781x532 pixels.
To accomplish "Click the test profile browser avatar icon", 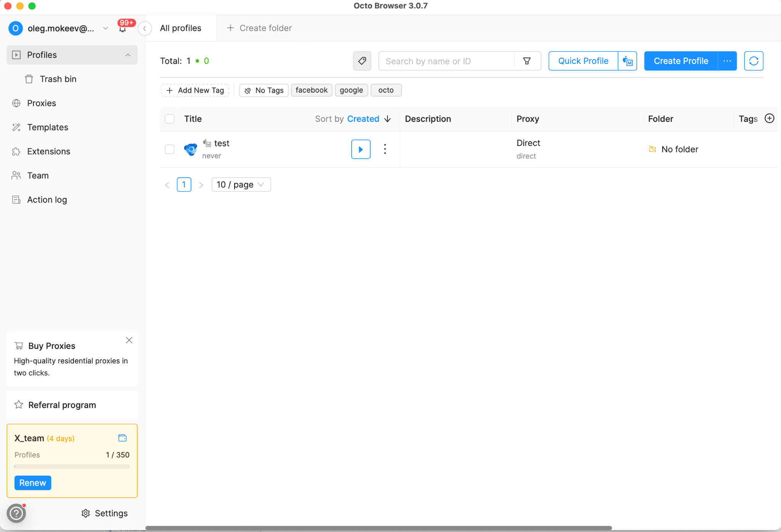I will coord(191,149).
